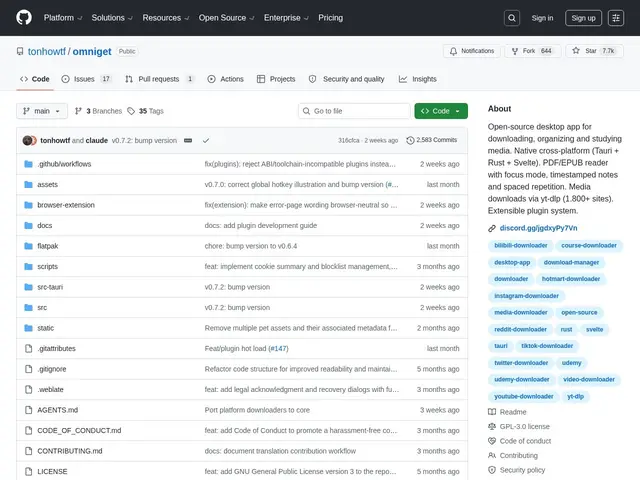The width and height of the screenshot is (640, 480).
Task: Click the Fork icon button
Action: (515, 51)
